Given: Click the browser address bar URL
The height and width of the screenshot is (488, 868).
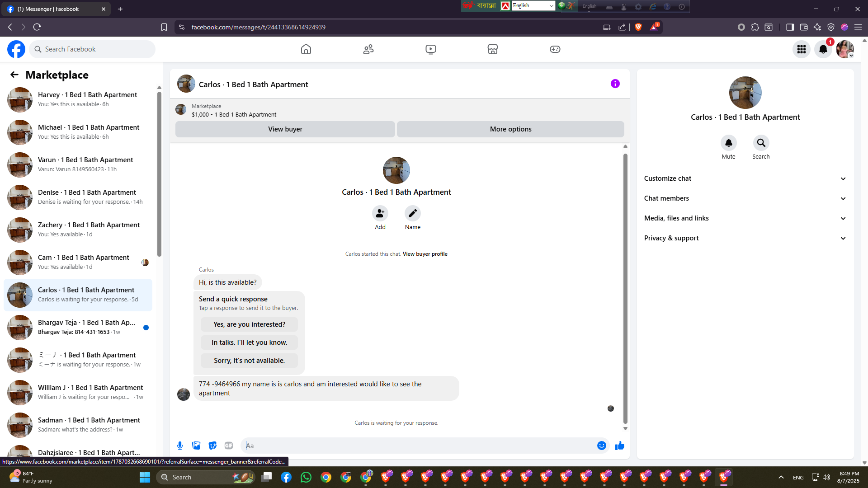Looking at the screenshot, I should pyautogui.click(x=258, y=27).
